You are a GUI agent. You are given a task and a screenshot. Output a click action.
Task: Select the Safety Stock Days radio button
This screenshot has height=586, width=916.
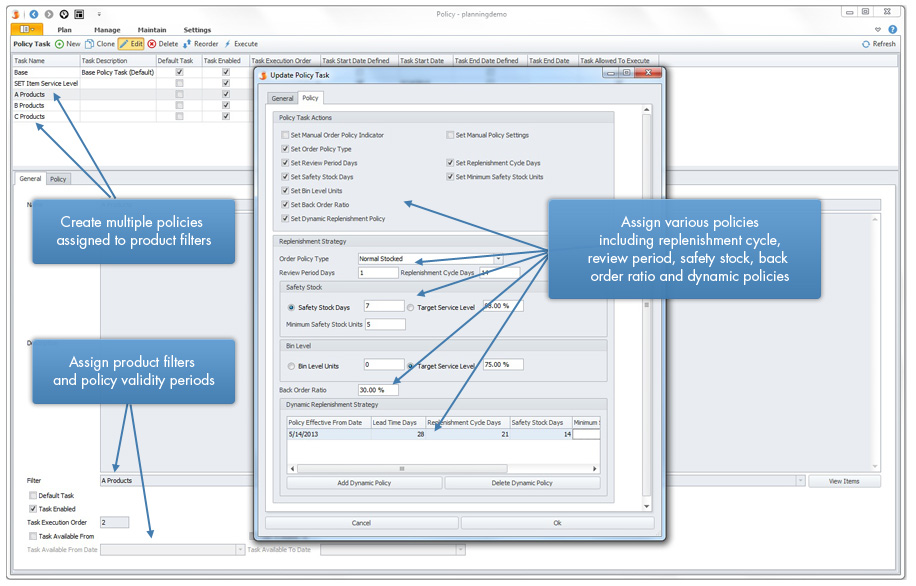[x=291, y=307]
